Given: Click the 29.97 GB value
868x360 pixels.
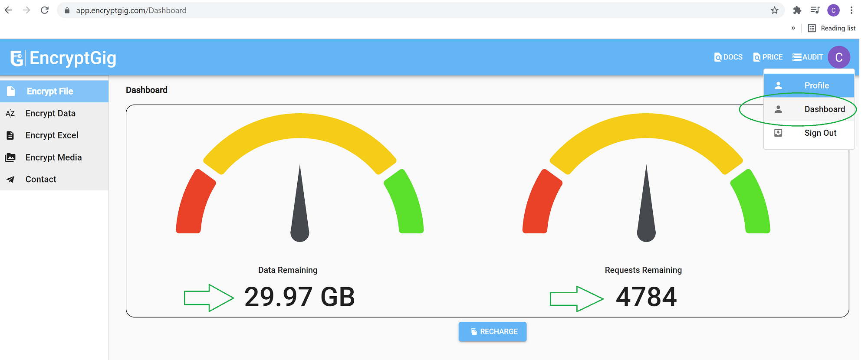Looking at the screenshot, I should [299, 298].
